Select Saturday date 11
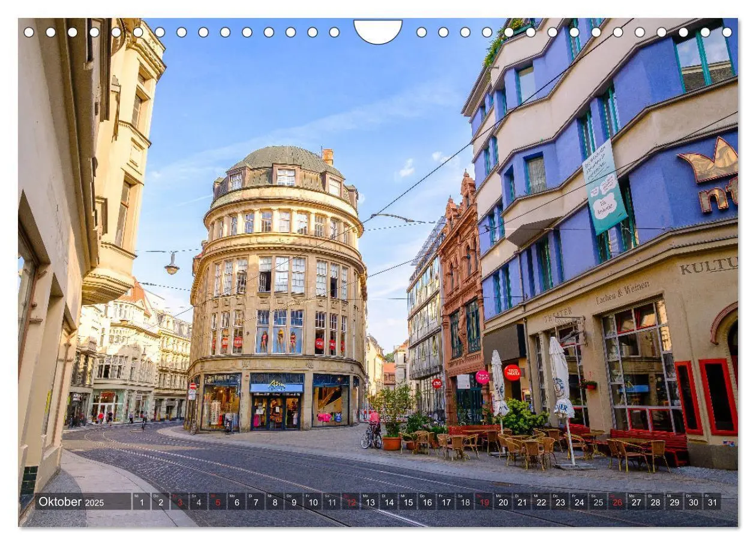 click(x=331, y=502)
